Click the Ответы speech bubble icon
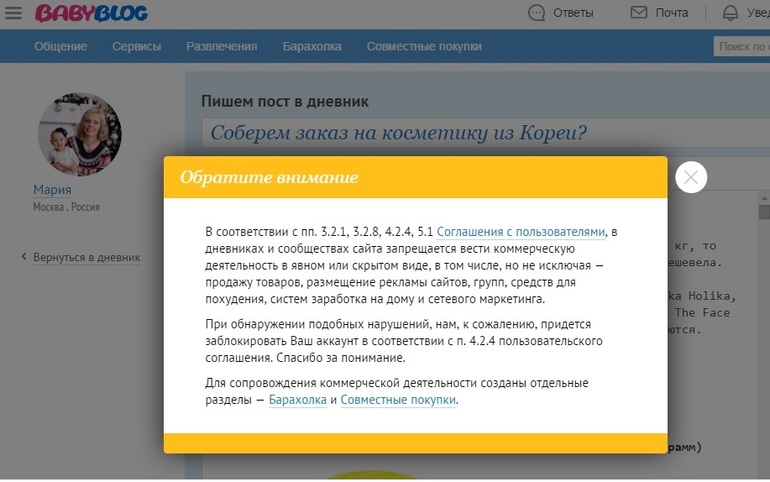Image resolution: width=770 pixels, height=482 pixels. [537, 13]
